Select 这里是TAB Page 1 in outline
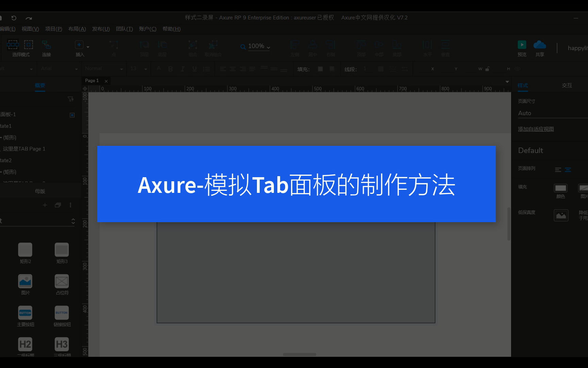Viewport: 588px width, 368px height. [24, 149]
